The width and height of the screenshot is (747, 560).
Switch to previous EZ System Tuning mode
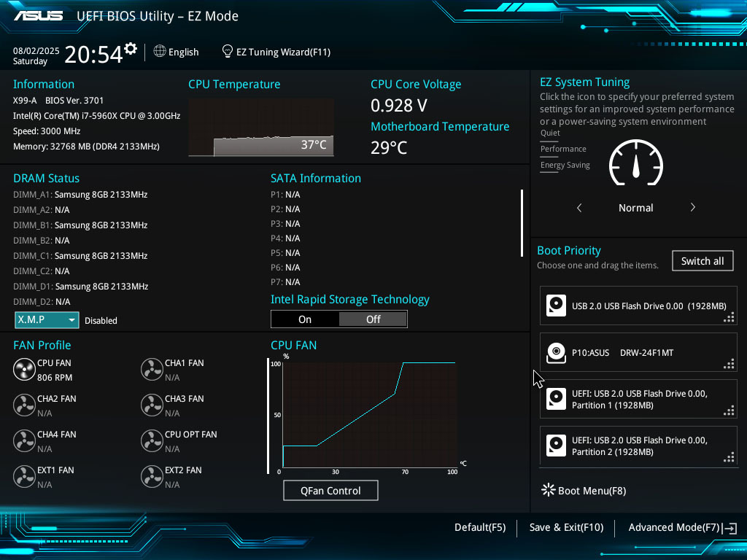tap(579, 208)
